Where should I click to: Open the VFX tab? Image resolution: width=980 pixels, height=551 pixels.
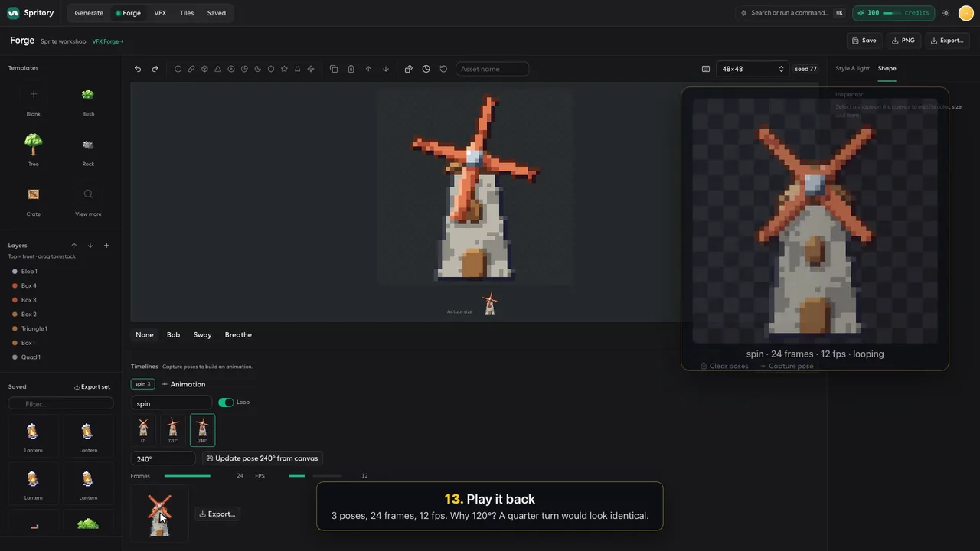(160, 13)
